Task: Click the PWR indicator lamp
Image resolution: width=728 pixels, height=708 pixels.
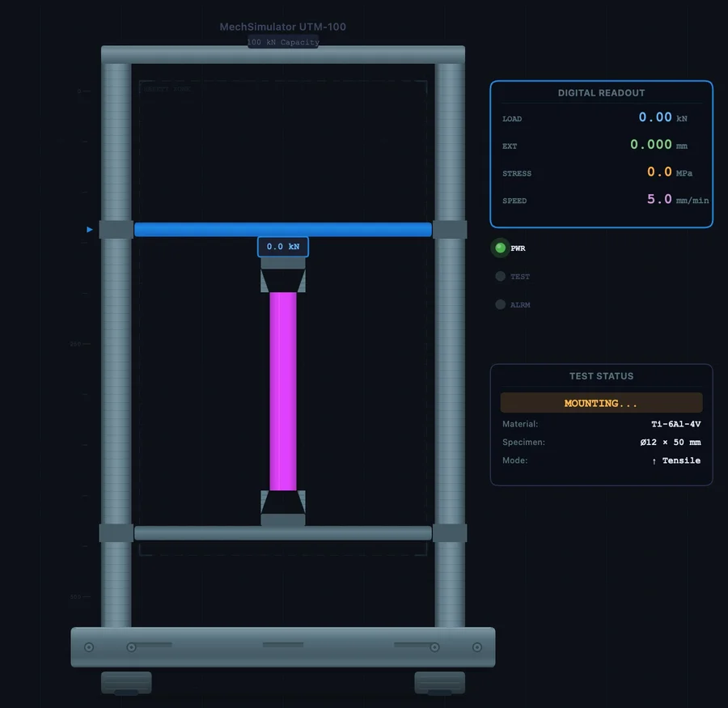Action: 501,248
